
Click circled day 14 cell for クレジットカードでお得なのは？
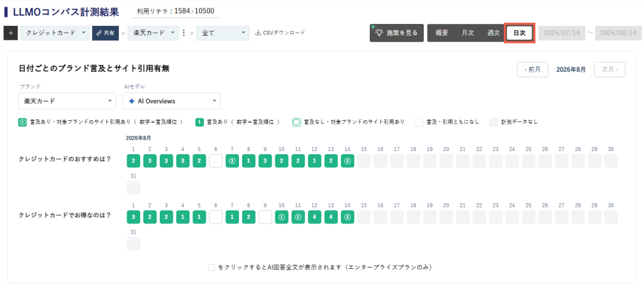click(x=347, y=217)
